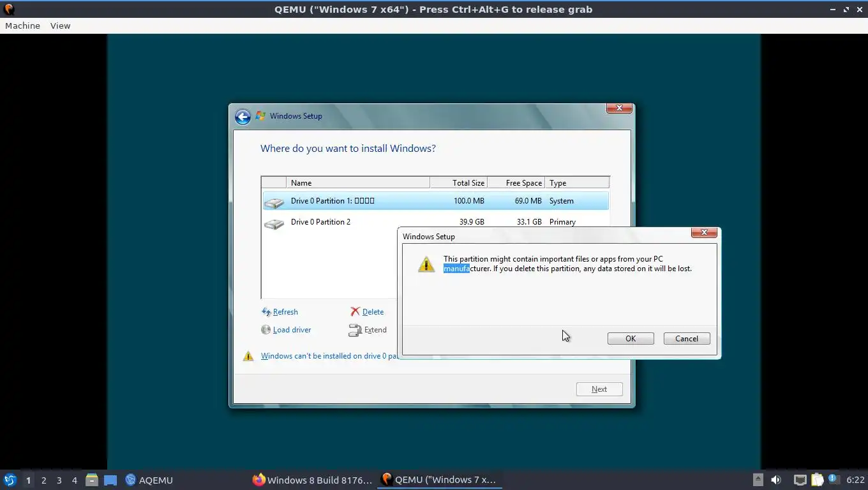
Task: Click the Drive 0 Partition 1 disk icon
Action: (x=274, y=202)
